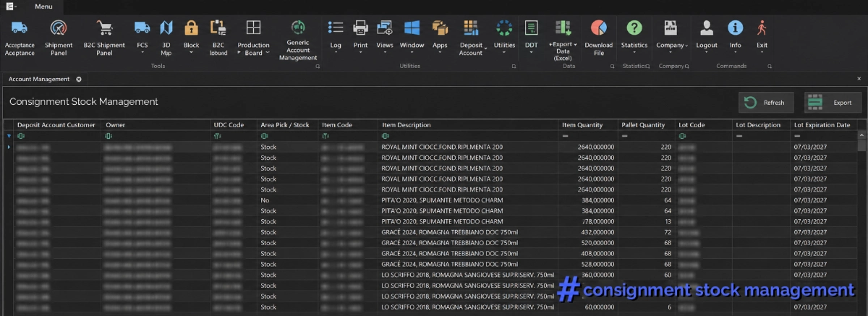Screen dimensions: 868x316
Task: Open filter operator under Item Description column
Action: click(386, 136)
